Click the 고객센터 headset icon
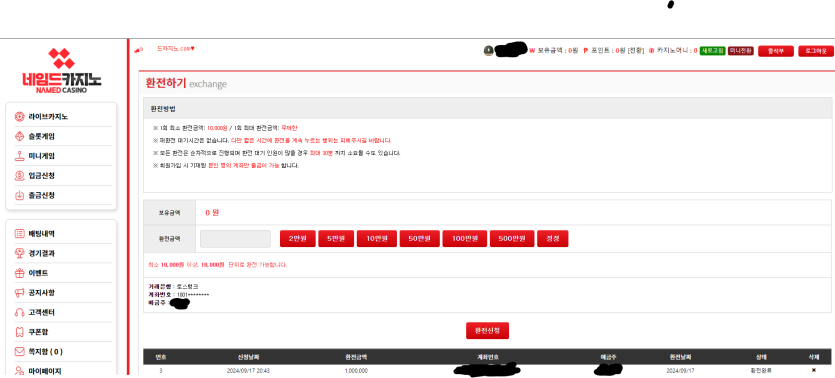Image resolution: width=835 pixels, height=378 pixels. point(19,313)
